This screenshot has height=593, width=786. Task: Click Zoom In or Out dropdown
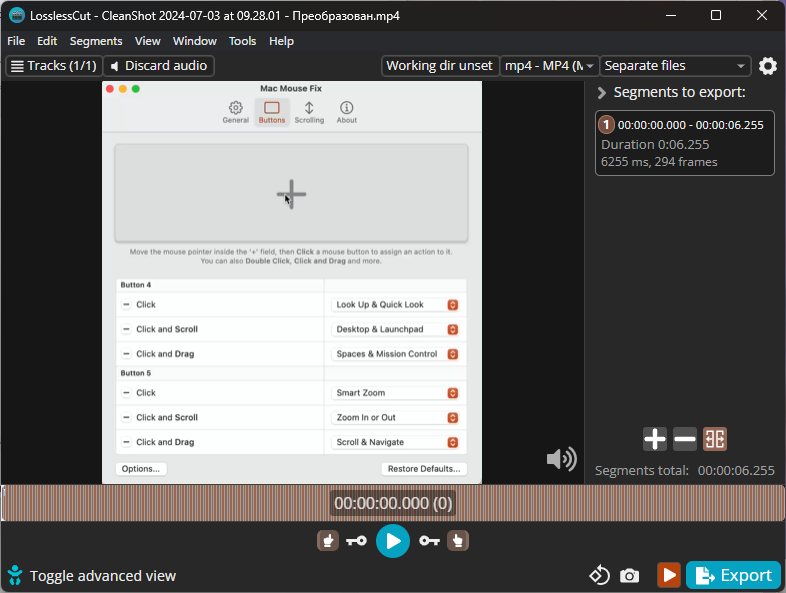click(395, 418)
